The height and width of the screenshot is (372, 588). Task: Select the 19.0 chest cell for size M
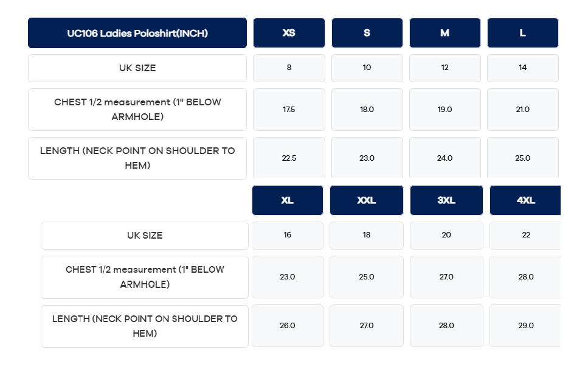[444, 110]
